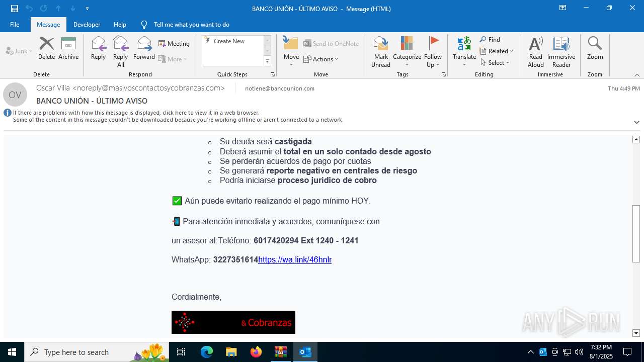
Task: Click Find in Editing group
Action: tap(490, 40)
